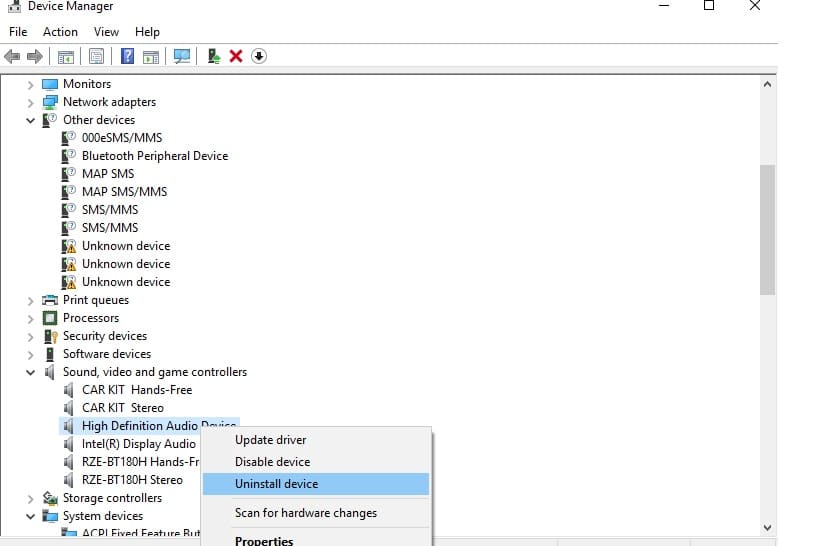This screenshot has width=819, height=546.
Task: Open the Action menu
Action: [60, 32]
